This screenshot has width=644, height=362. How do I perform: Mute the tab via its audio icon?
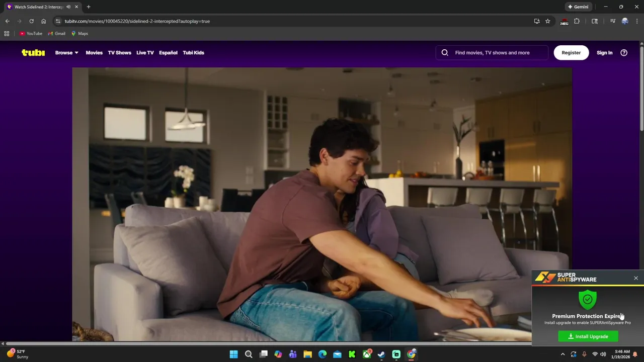point(68,7)
